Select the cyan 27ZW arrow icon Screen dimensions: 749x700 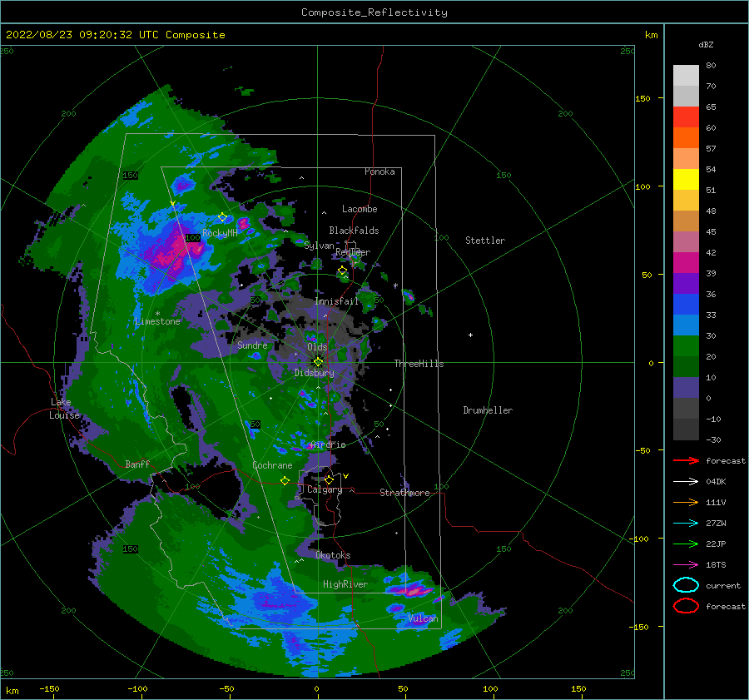(x=686, y=523)
